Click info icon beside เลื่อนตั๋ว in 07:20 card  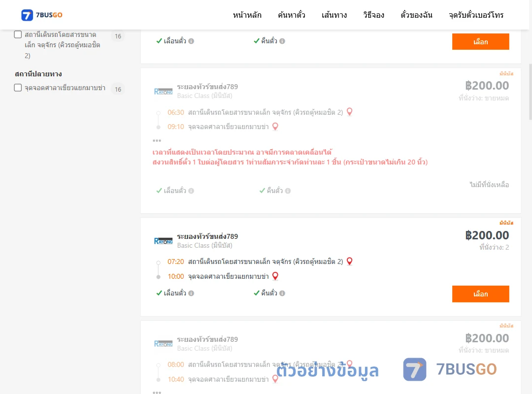click(x=191, y=293)
